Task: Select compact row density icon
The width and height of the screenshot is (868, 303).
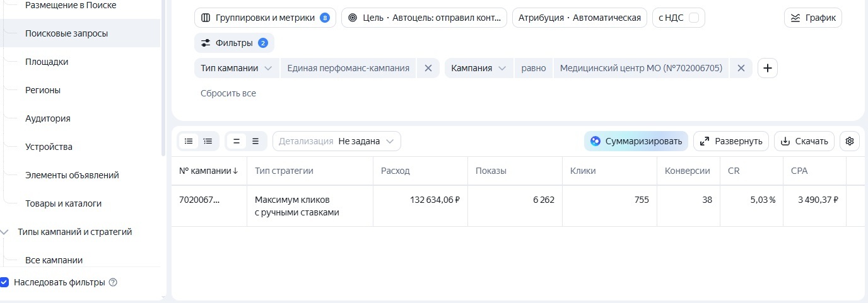Action: pyautogui.click(x=237, y=141)
